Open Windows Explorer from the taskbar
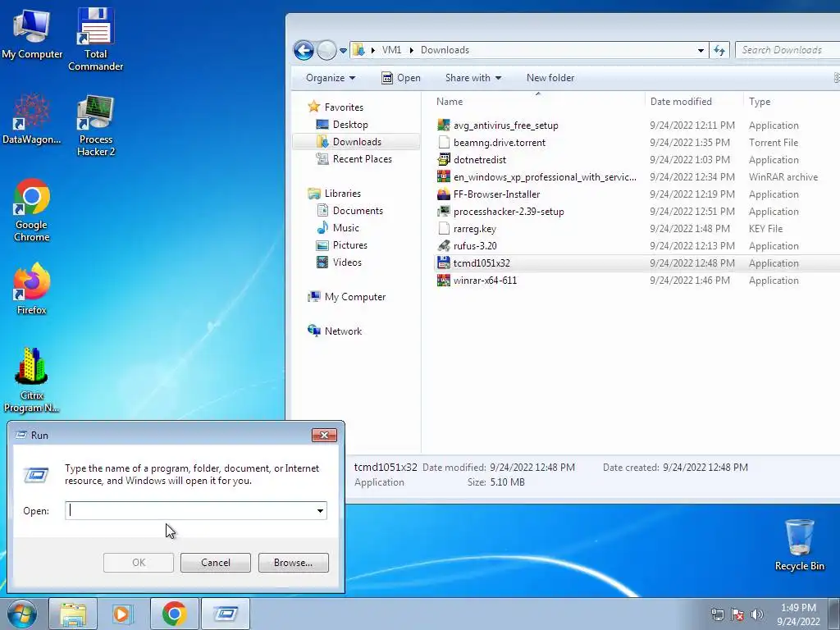This screenshot has height=630, width=840. tap(73, 614)
